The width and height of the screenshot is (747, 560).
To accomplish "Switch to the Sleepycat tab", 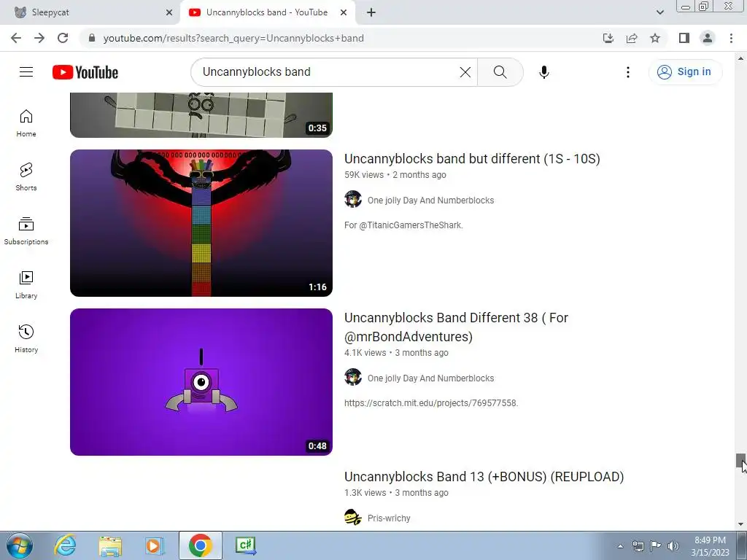I will [90, 12].
